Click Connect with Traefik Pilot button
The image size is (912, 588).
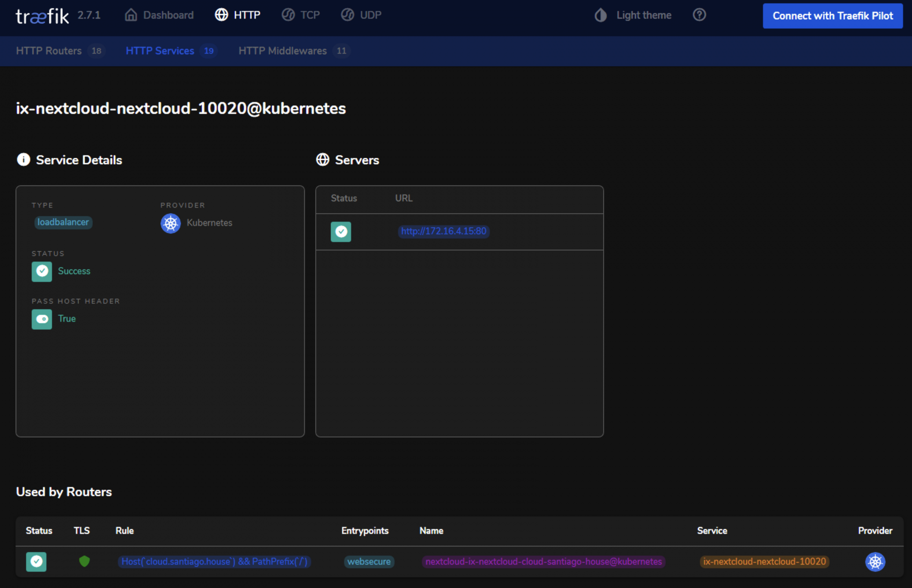[x=832, y=16]
